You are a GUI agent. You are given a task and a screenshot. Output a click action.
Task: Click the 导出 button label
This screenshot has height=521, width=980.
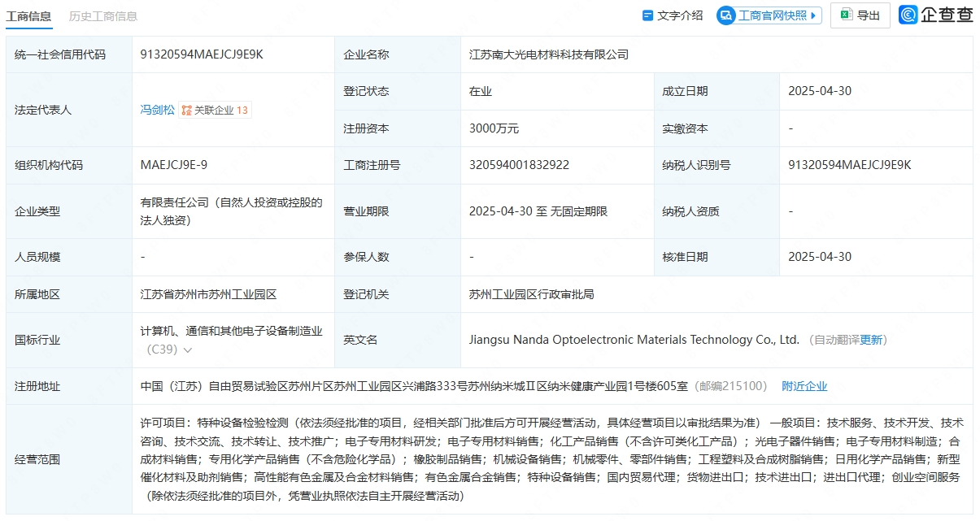pyautogui.click(x=869, y=15)
